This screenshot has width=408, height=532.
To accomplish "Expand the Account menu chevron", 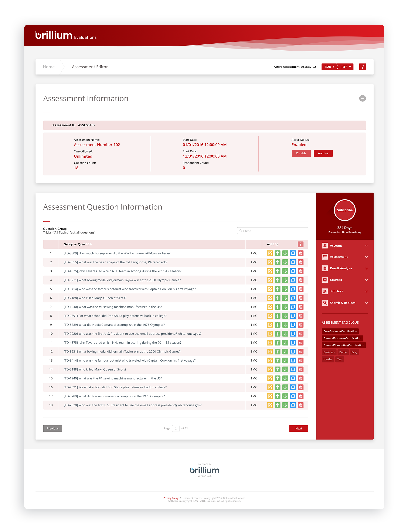I will [366, 245].
